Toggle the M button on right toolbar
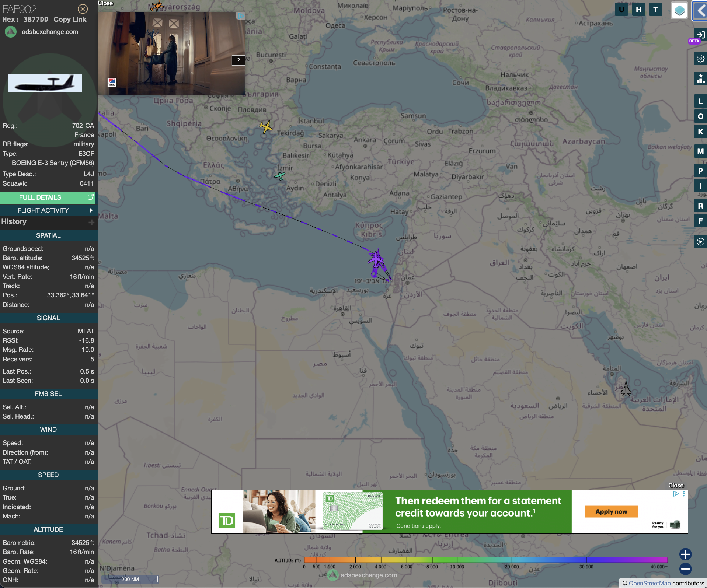The image size is (707, 588). pyautogui.click(x=700, y=151)
